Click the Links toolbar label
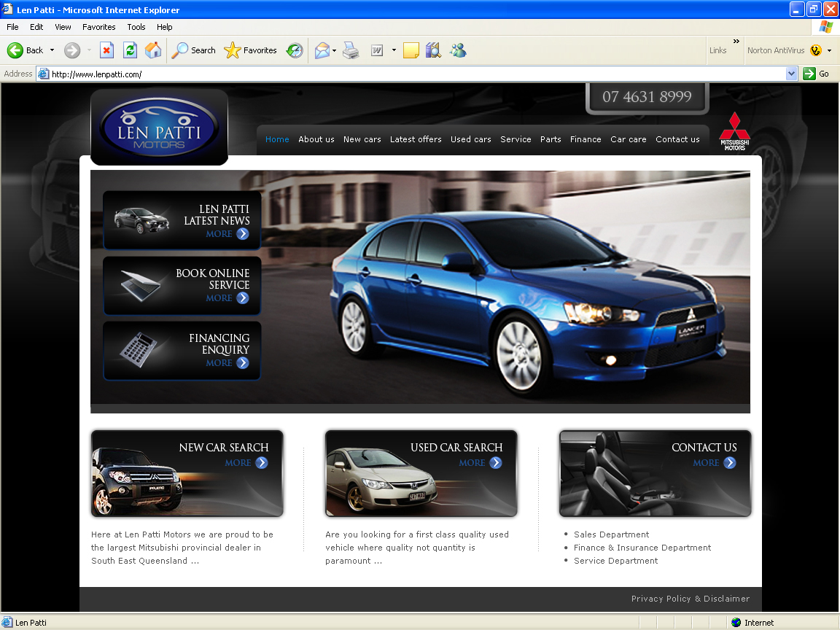 717,50
